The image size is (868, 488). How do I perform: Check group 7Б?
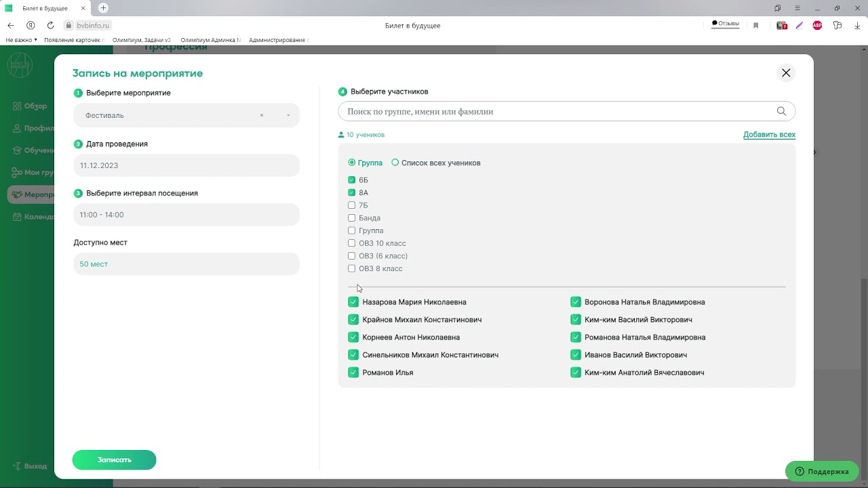(351, 205)
